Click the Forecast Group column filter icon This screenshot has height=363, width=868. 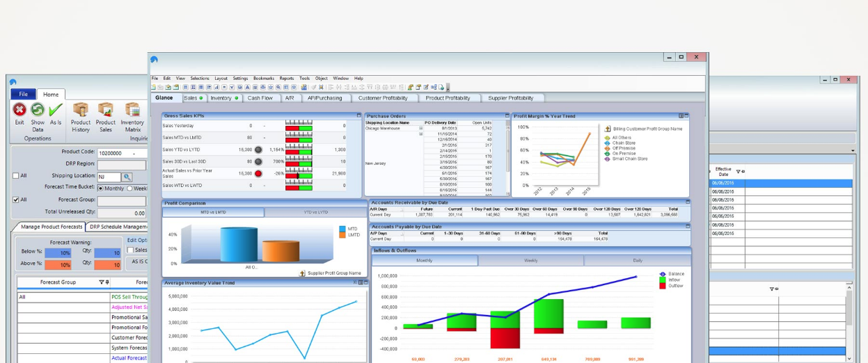click(x=102, y=282)
